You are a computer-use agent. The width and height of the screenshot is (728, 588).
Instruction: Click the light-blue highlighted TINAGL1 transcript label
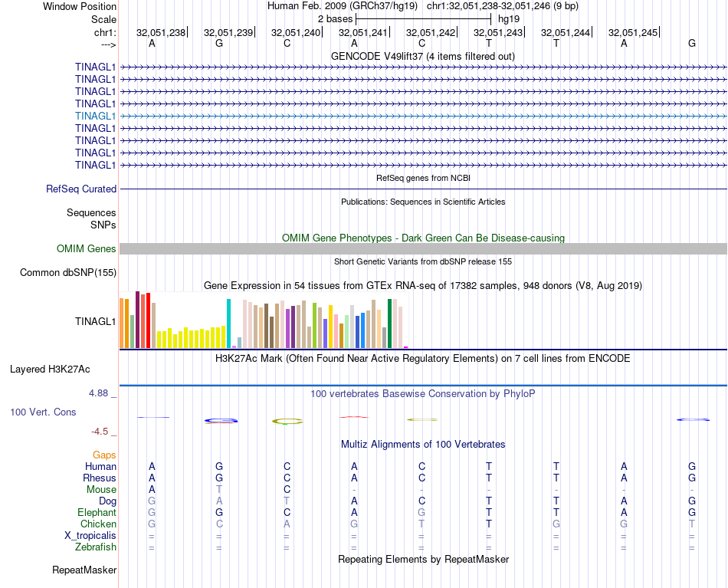pos(95,116)
